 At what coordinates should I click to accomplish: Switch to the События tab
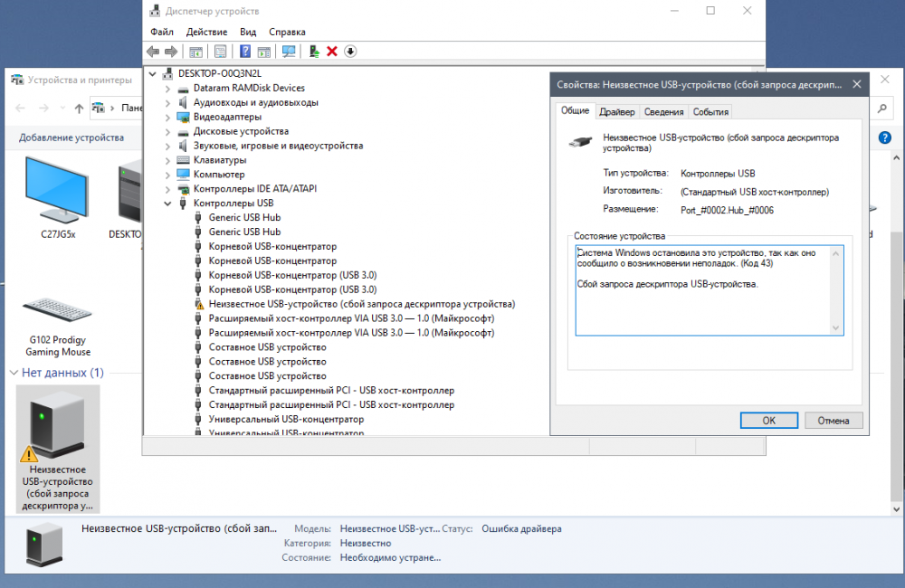point(710,112)
